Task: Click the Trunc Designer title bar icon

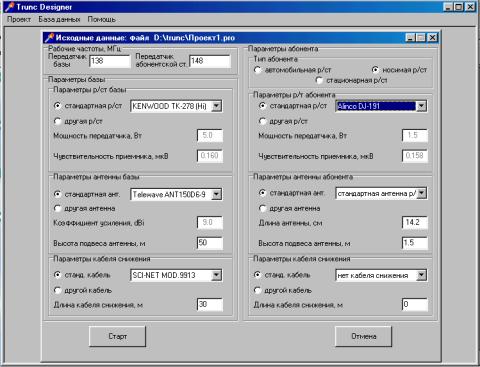Action: (9, 7)
